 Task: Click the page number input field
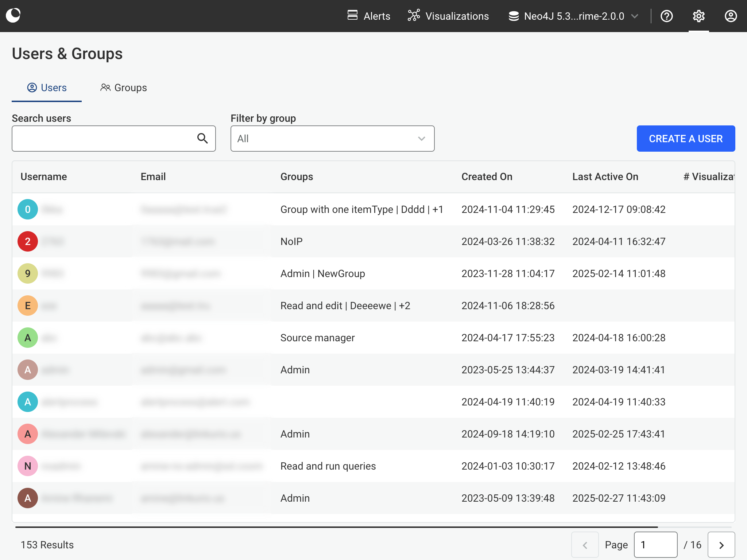pyautogui.click(x=656, y=545)
